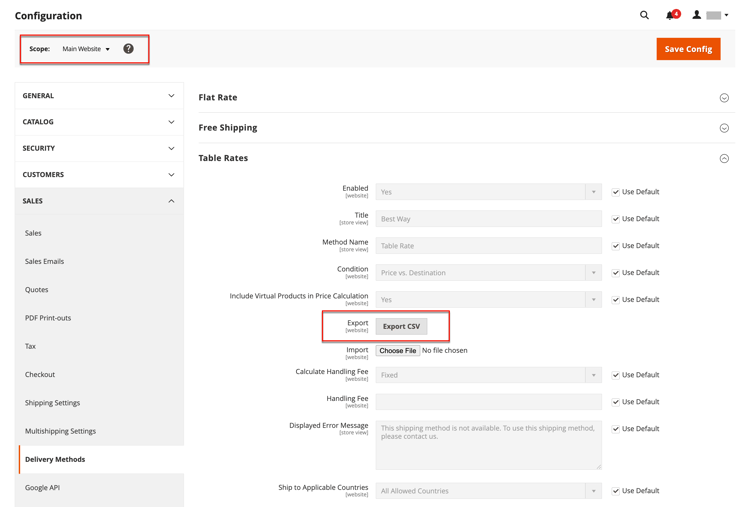Open Multishipping Settings in the sidebar

60,431
